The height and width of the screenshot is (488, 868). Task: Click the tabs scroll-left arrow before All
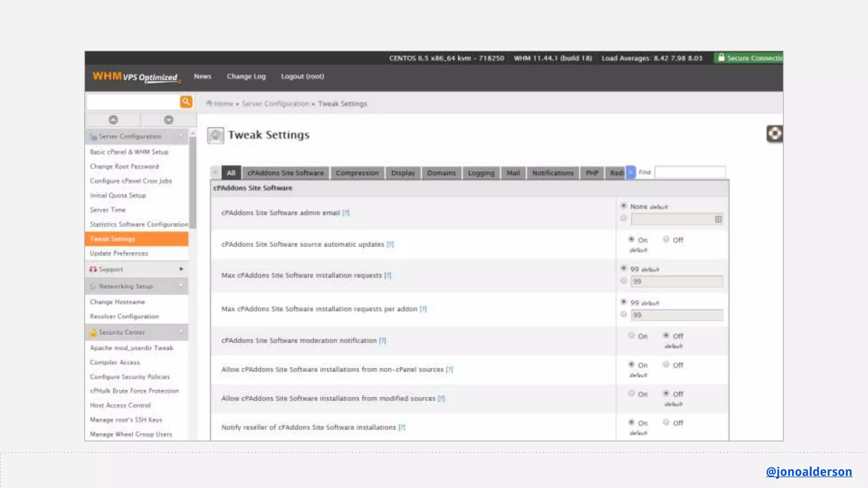(x=215, y=172)
